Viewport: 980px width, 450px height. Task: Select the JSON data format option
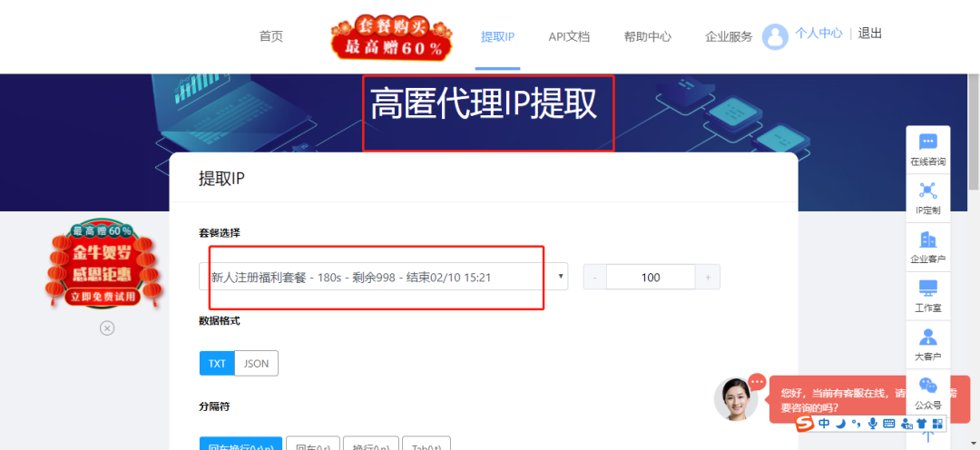256,363
